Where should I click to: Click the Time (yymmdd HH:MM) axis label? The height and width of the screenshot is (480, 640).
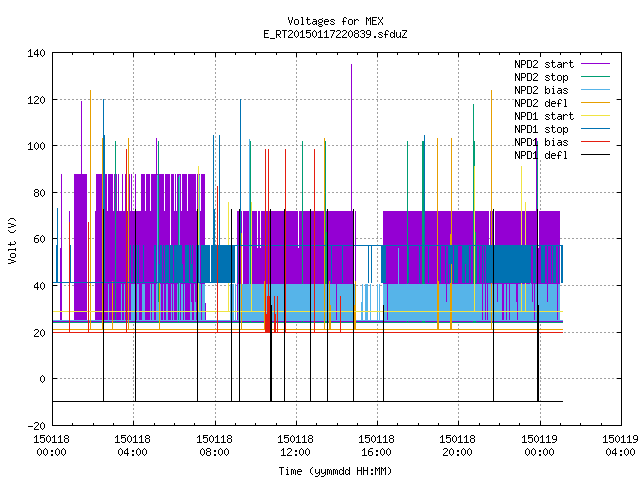point(335,471)
